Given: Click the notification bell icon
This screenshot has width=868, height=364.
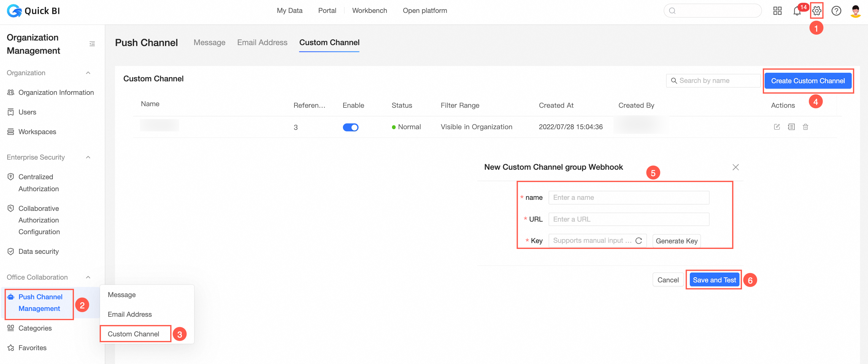Looking at the screenshot, I should 797,11.
